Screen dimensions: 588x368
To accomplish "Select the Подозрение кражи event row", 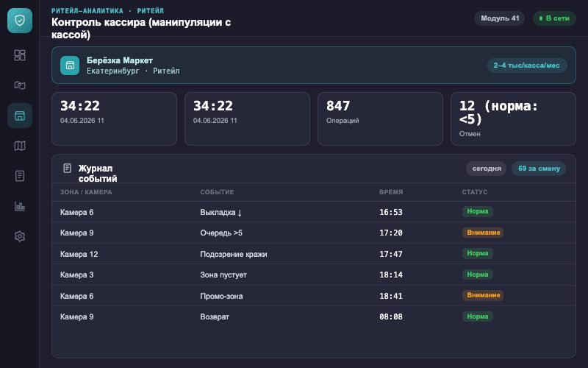I will pyautogui.click(x=314, y=254).
